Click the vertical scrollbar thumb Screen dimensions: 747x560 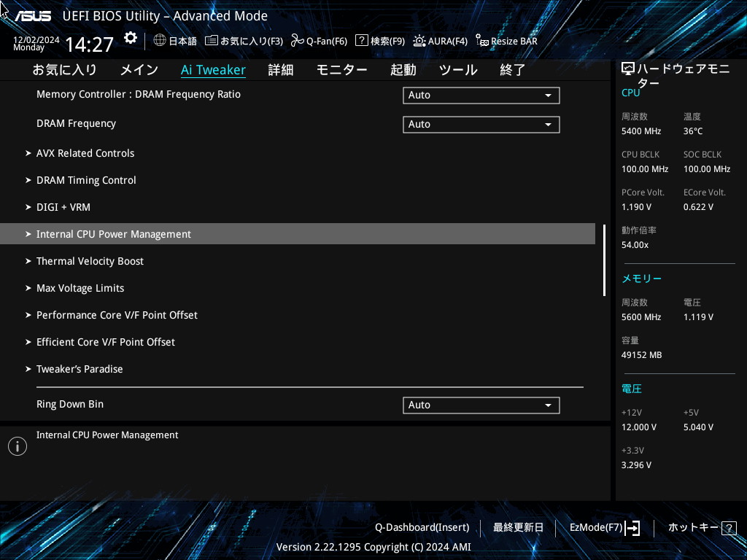[604, 260]
